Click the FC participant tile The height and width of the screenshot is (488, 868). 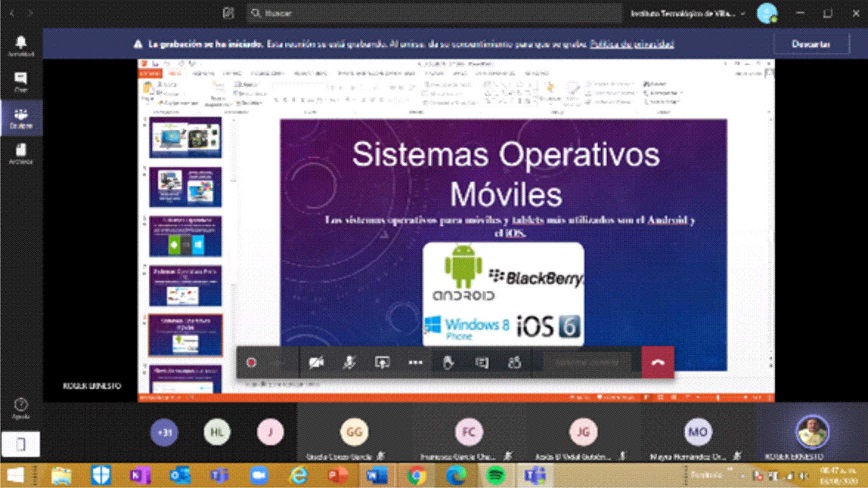click(469, 433)
